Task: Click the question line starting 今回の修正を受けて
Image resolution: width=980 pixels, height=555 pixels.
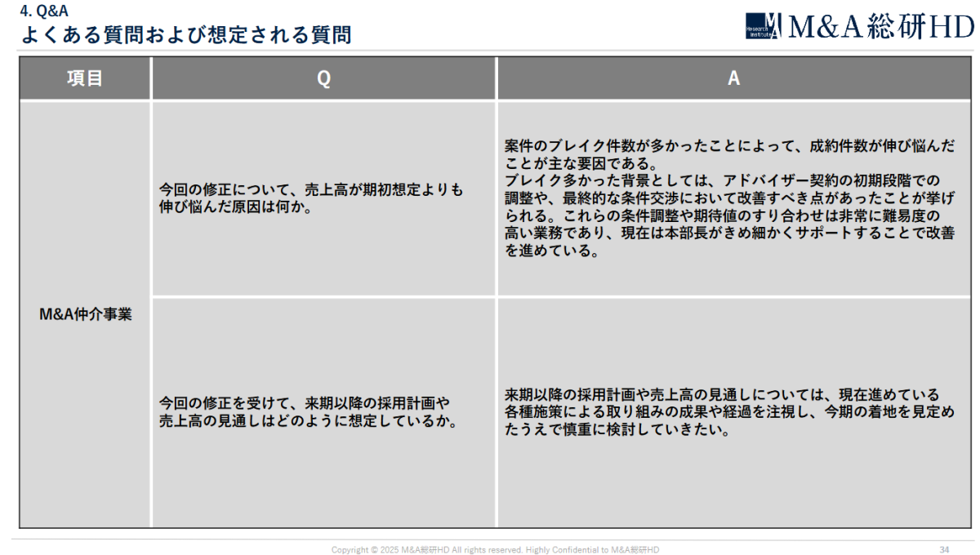Action: pos(304,403)
